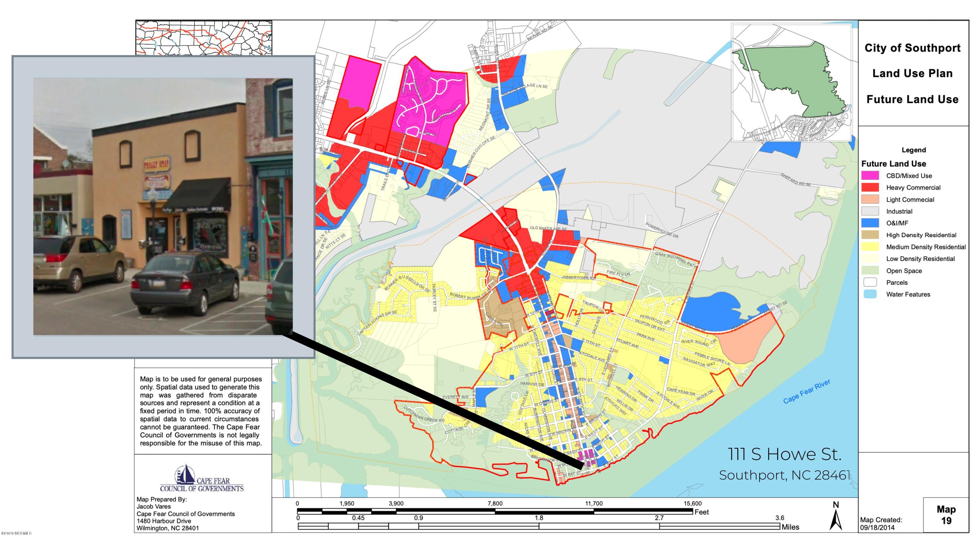The width and height of the screenshot is (980, 551).
Task: Click the Water Features light blue swatch
Action: point(870,294)
